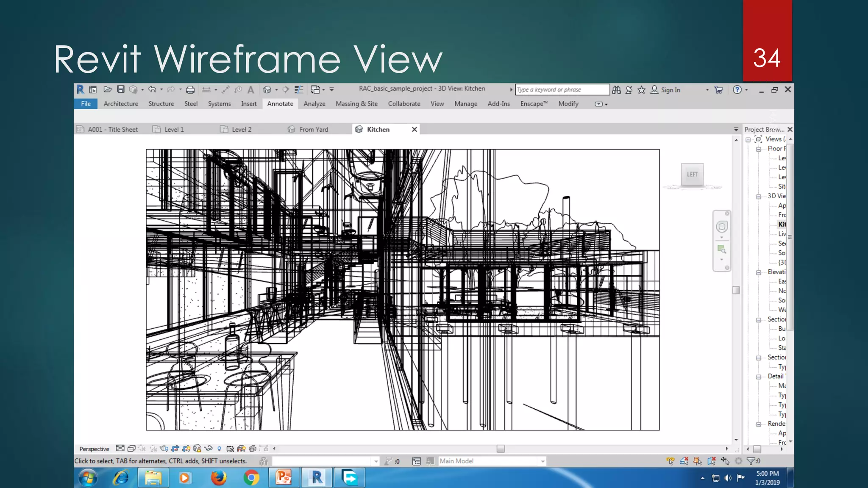Screen dimensions: 868x488
Task: Click the LEFT face of the ViewCube
Action: pos(692,174)
